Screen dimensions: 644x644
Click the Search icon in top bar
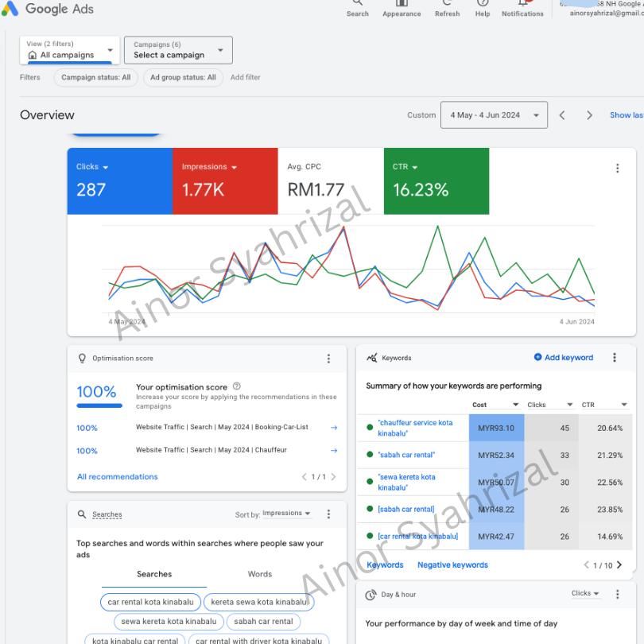pyautogui.click(x=357, y=5)
